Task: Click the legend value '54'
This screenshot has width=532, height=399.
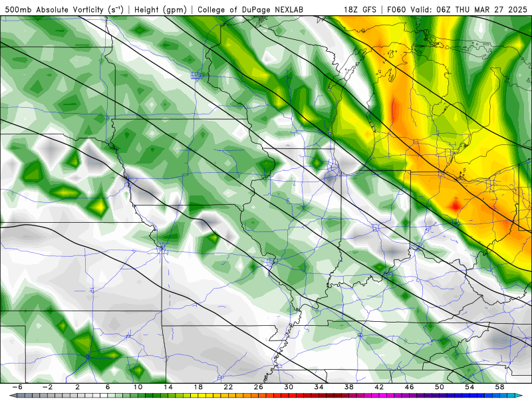Action: [469, 387]
